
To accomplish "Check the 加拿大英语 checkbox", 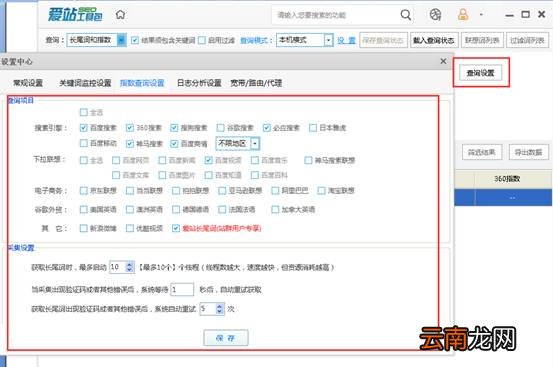I will [275, 209].
